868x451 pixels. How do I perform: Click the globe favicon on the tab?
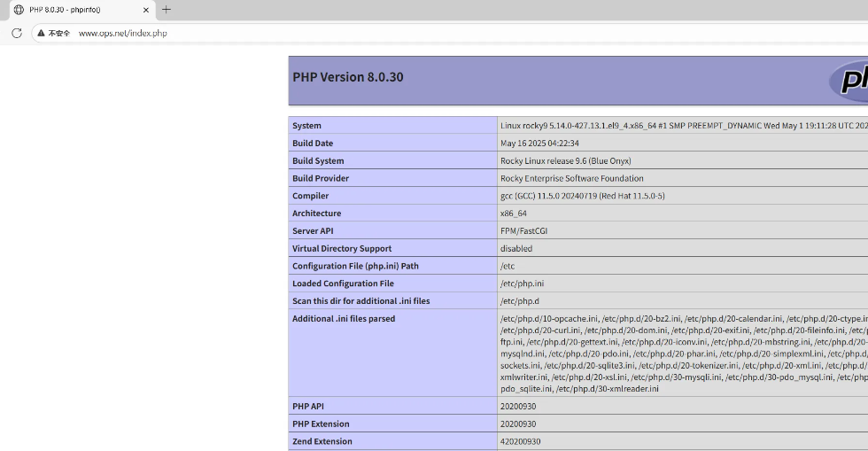pyautogui.click(x=19, y=10)
